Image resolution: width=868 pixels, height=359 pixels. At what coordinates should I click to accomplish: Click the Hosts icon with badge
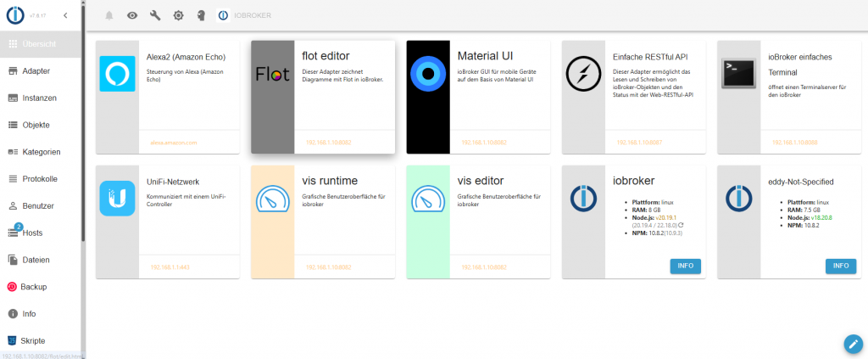pos(14,233)
